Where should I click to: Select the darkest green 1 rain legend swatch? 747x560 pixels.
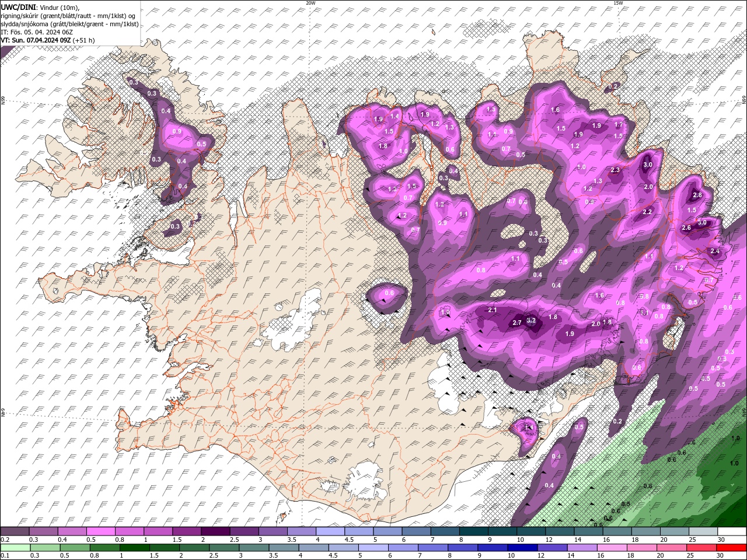(x=134, y=548)
